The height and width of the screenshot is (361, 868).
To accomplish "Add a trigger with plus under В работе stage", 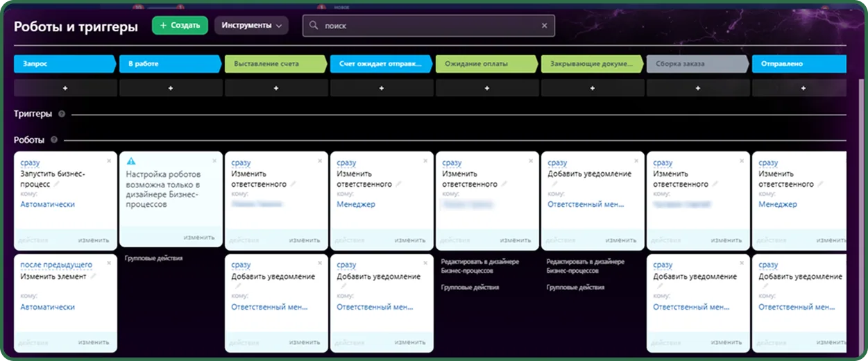I will [x=171, y=88].
